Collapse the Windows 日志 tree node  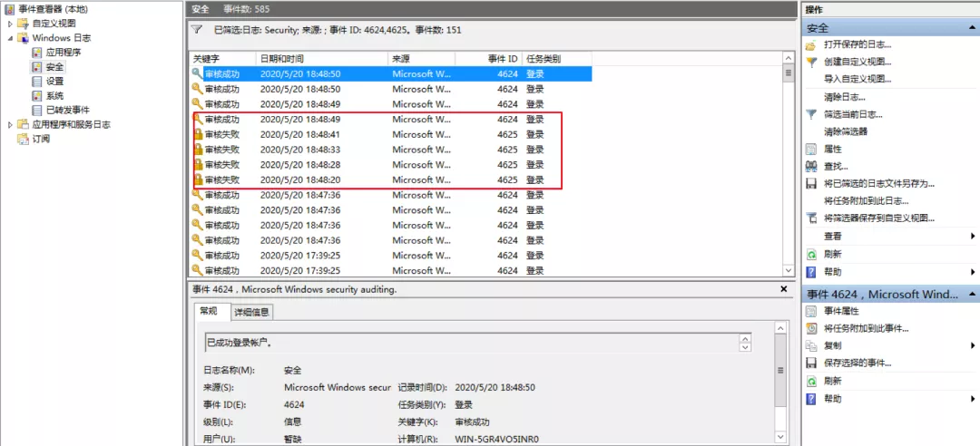click(x=10, y=38)
